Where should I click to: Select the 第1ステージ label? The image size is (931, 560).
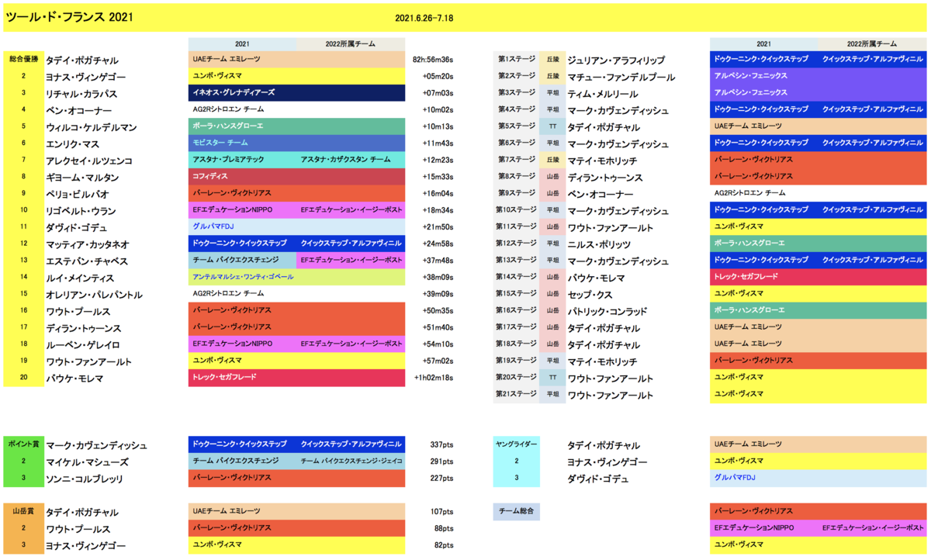tap(516, 59)
